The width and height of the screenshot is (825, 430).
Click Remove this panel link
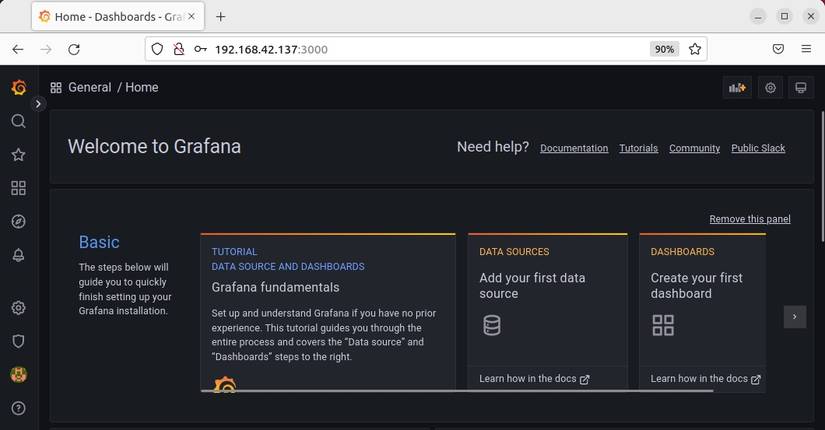point(750,219)
